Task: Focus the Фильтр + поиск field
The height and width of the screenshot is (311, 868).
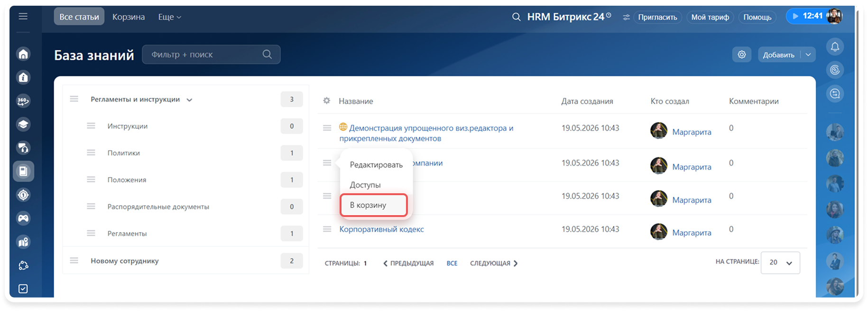Action: pos(211,54)
